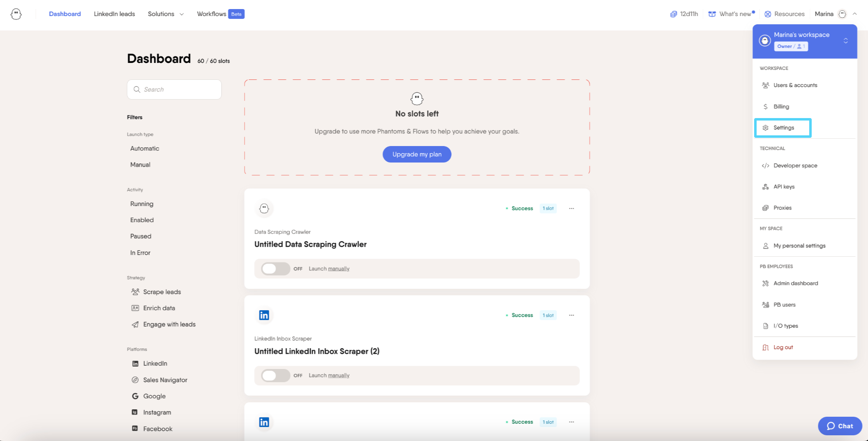The image size is (868, 441).
Task: Open options menu on Data Scraping Crawler card
Action: click(x=571, y=209)
